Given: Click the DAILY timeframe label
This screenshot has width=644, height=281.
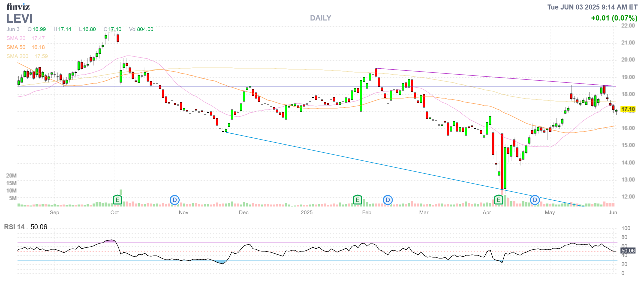Looking at the screenshot, I should 320,18.
